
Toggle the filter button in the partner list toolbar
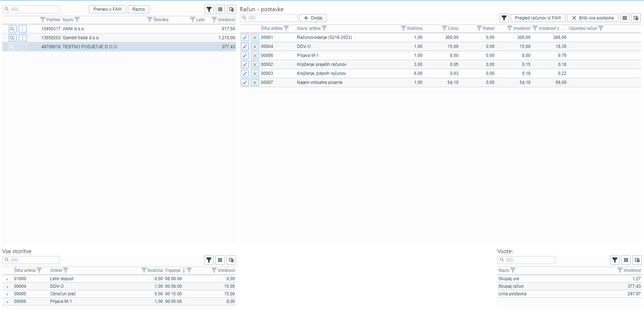[x=209, y=9]
